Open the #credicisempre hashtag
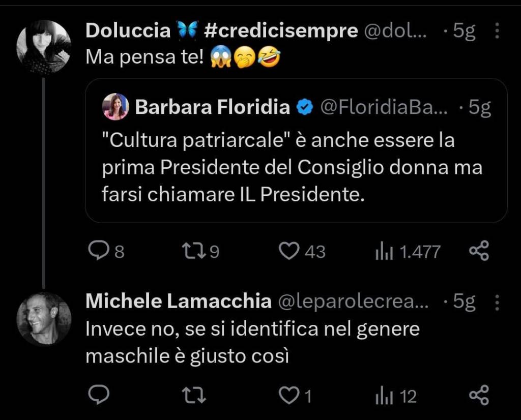Viewport: 521px width, 420px height. pos(281,31)
